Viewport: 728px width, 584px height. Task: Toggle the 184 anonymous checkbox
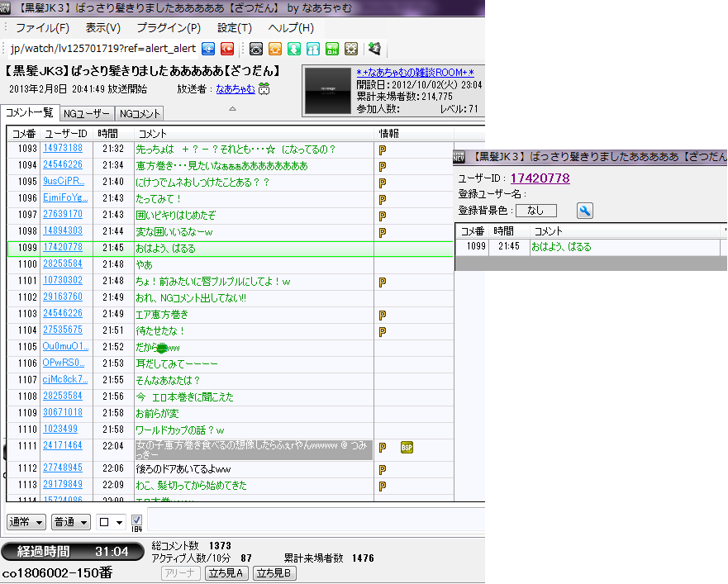(x=136, y=520)
